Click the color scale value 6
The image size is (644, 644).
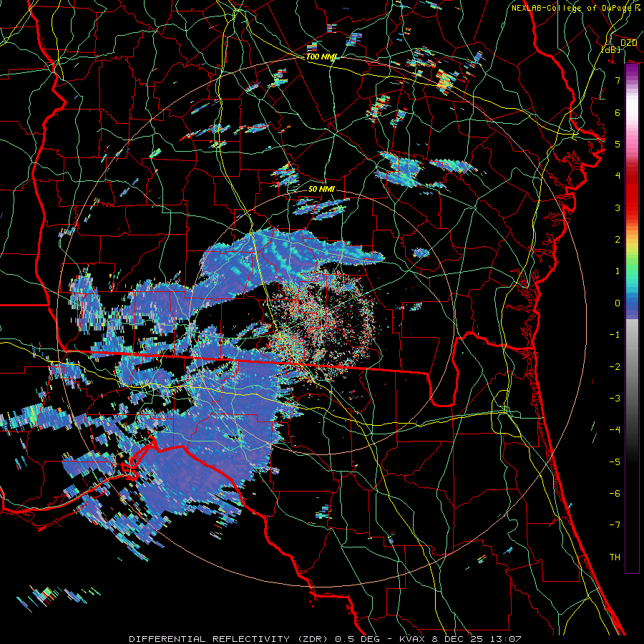pyautogui.click(x=618, y=112)
